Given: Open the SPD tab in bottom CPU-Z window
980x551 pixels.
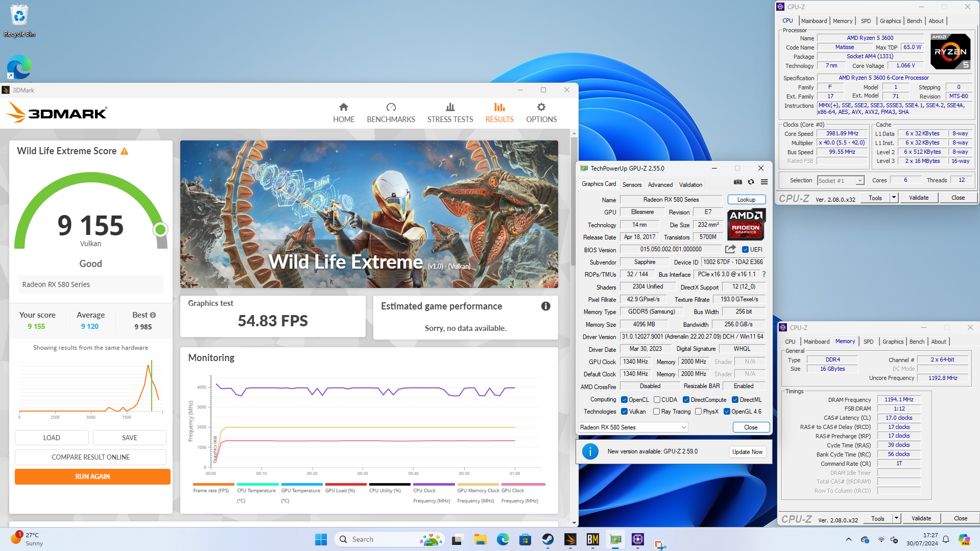Looking at the screenshot, I should 868,342.
